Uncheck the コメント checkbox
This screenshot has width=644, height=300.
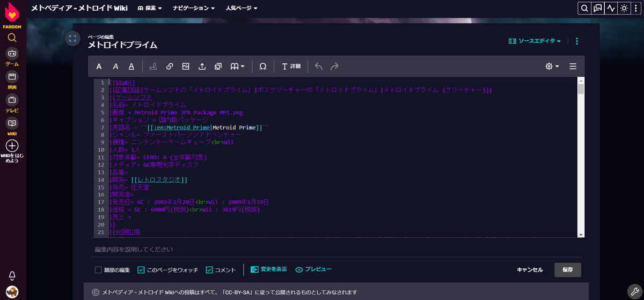coord(209,269)
